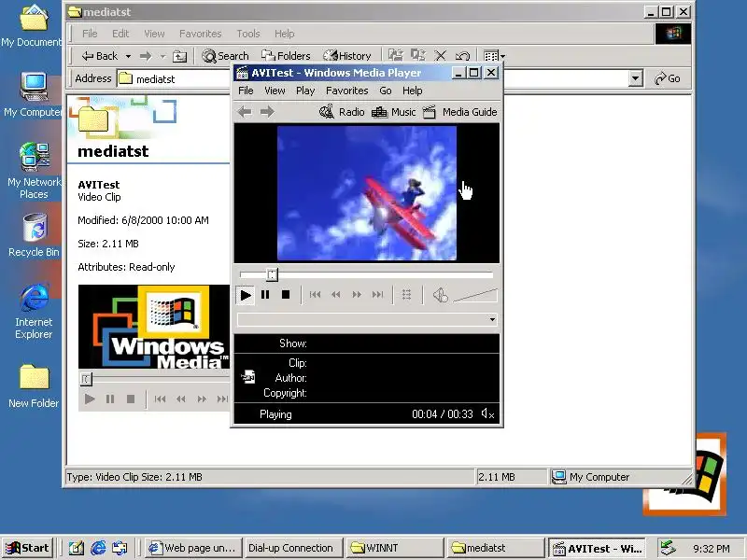
Task: Toggle Folders pane in Explorer toolbar
Action: pyautogui.click(x=286, y=56)
